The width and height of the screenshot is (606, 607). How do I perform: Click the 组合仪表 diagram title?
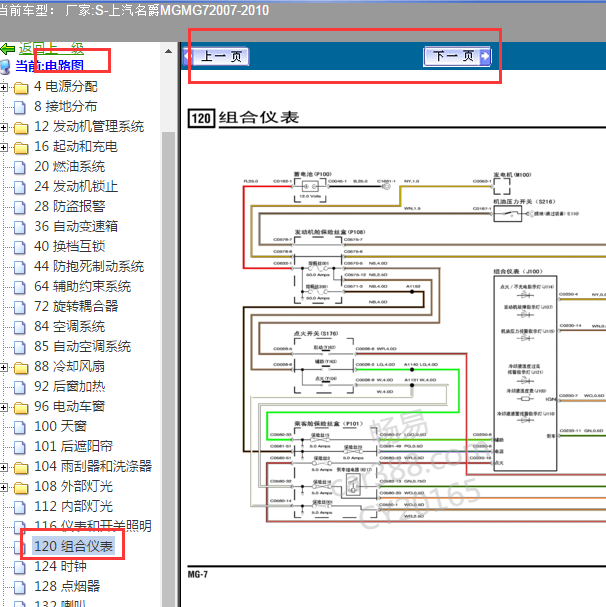click(259, 118)
